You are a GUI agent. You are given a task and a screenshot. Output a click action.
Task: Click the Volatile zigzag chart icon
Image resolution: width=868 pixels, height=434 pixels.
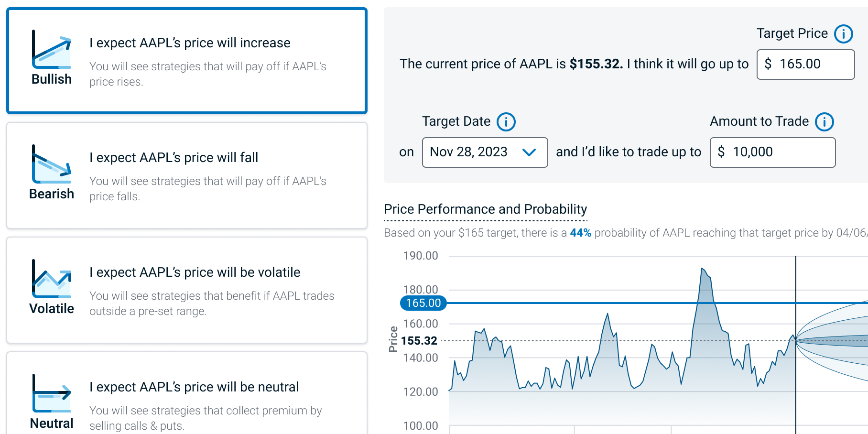click(52, 279)
